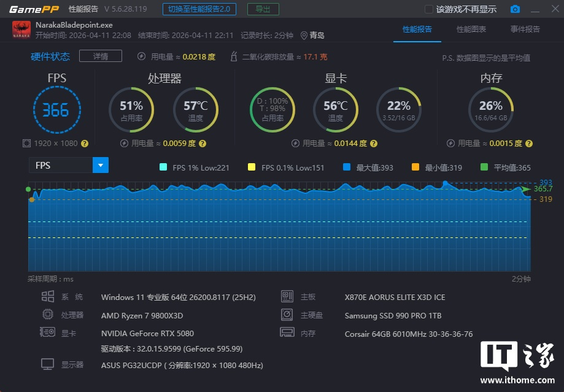Click the 详情 button beside 硬件状态
This screenshot has height=392, width=564.
[x=101, y=56]
